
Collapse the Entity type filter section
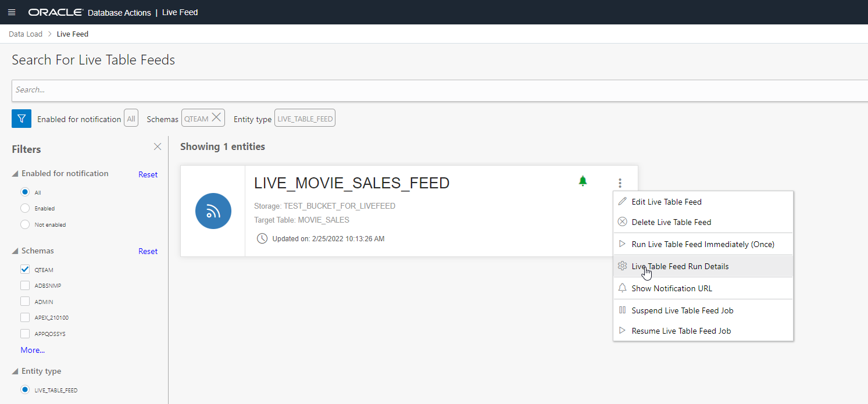[15, 371]
